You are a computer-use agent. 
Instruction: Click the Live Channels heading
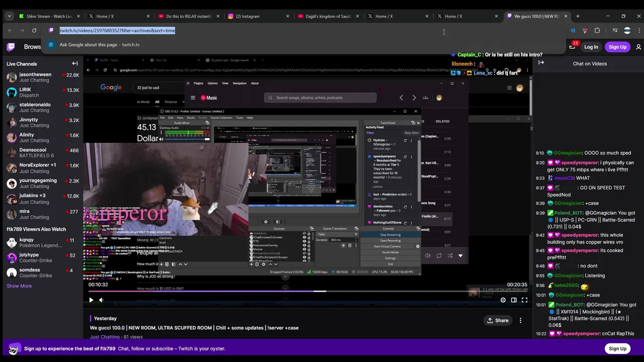[29, 64]
